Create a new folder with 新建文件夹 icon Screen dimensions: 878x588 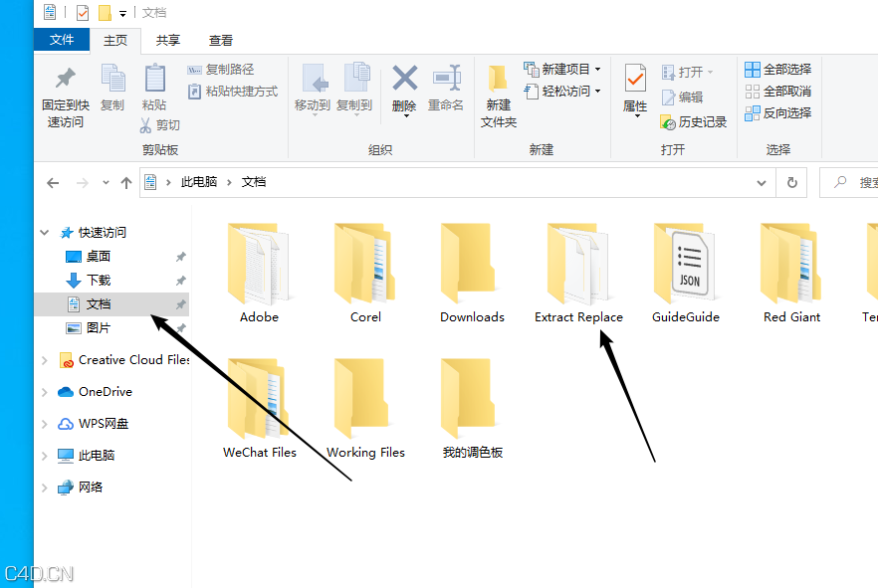[x=498, y=95]
